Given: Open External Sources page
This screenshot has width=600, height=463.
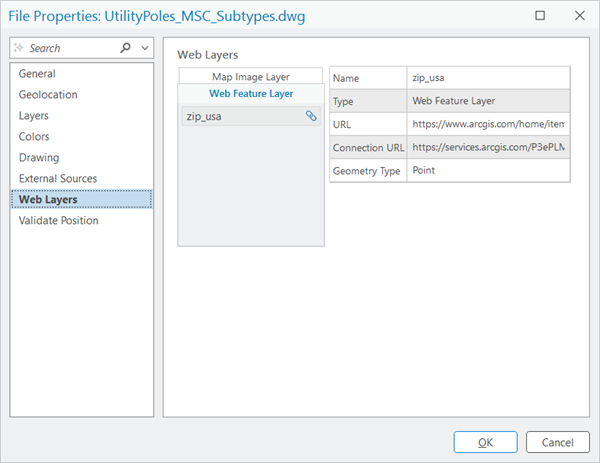Looking at the screenshot, I should pyautogui.click(x=58, y=179).
